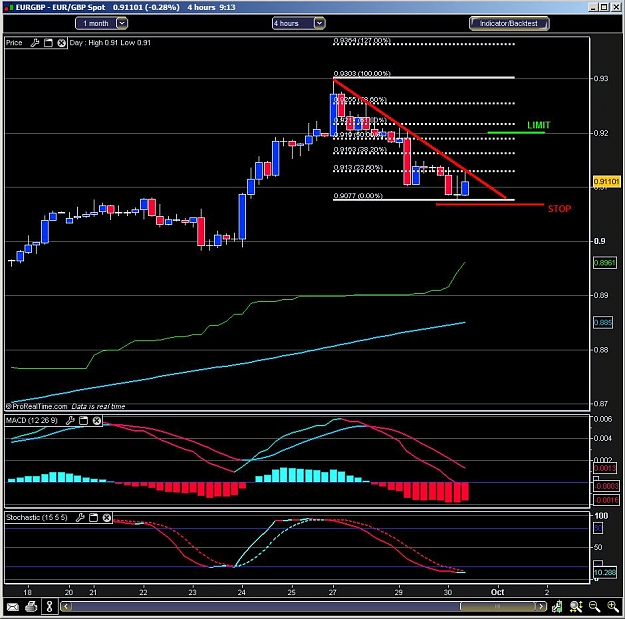Maximize the EURGBP chart window
Viewport: 625px width, 619px height.
click(604, 7)
